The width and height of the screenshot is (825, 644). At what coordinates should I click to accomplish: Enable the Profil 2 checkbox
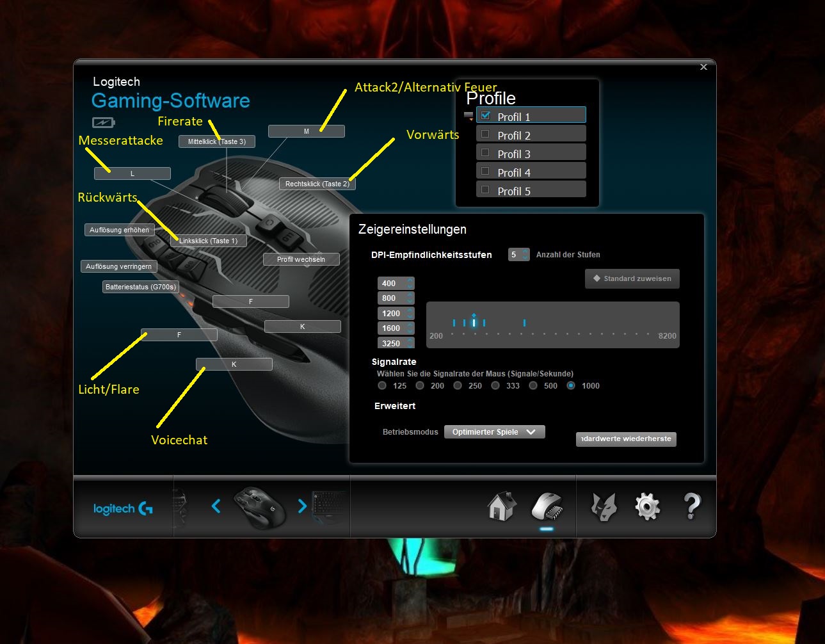coord(485,134)
